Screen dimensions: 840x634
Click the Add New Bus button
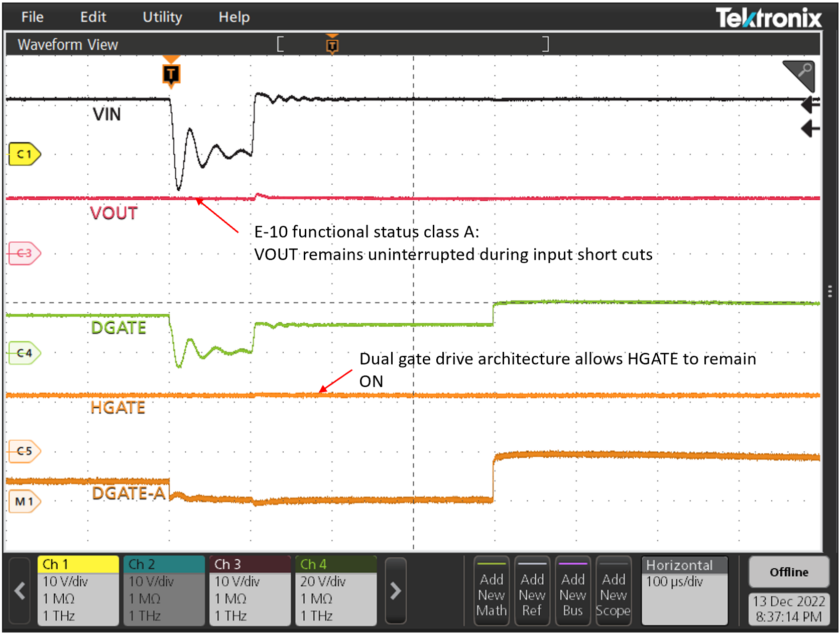[x=572, y=591]
